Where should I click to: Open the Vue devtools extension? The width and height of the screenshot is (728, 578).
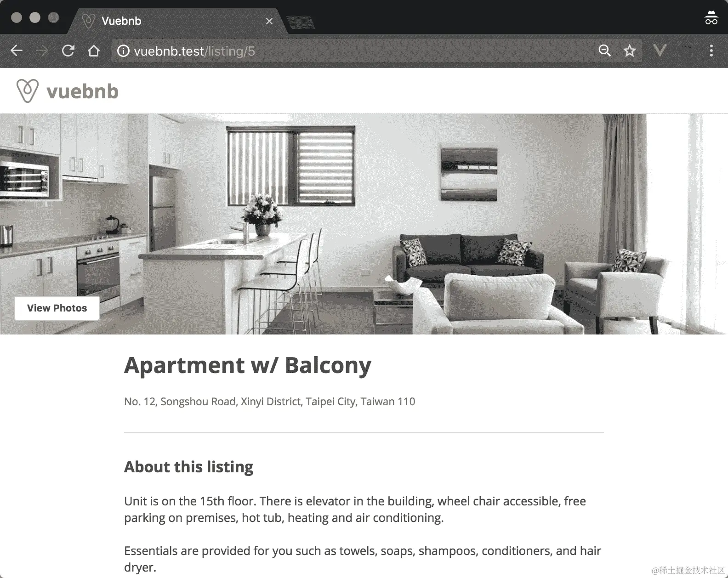[x=660, y=50]
